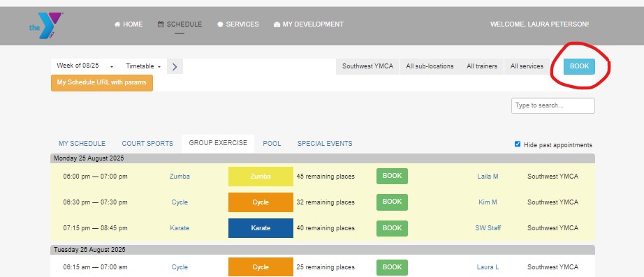644x277 pixels.
Task: Focus the Type to search field
Action: pos(552,105)
